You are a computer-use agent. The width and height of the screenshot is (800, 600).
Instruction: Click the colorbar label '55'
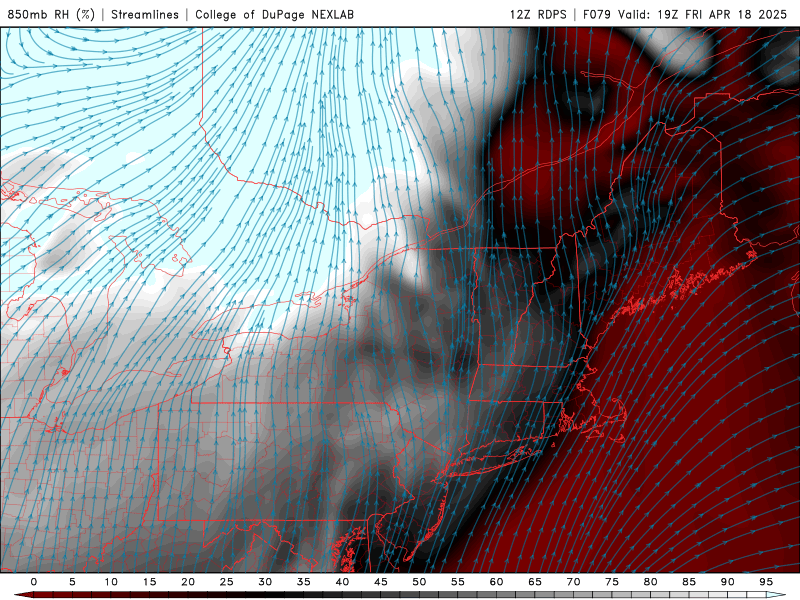coord(458,582)
